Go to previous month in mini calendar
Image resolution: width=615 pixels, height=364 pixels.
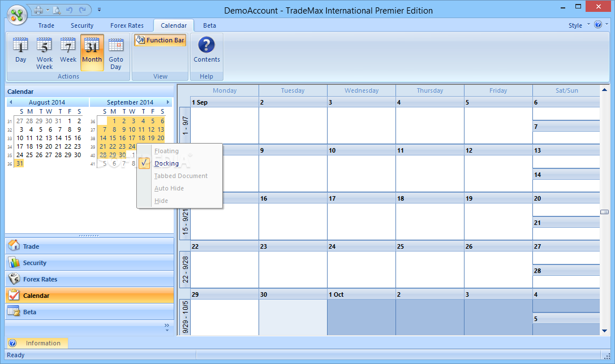(x=11, y=102)
